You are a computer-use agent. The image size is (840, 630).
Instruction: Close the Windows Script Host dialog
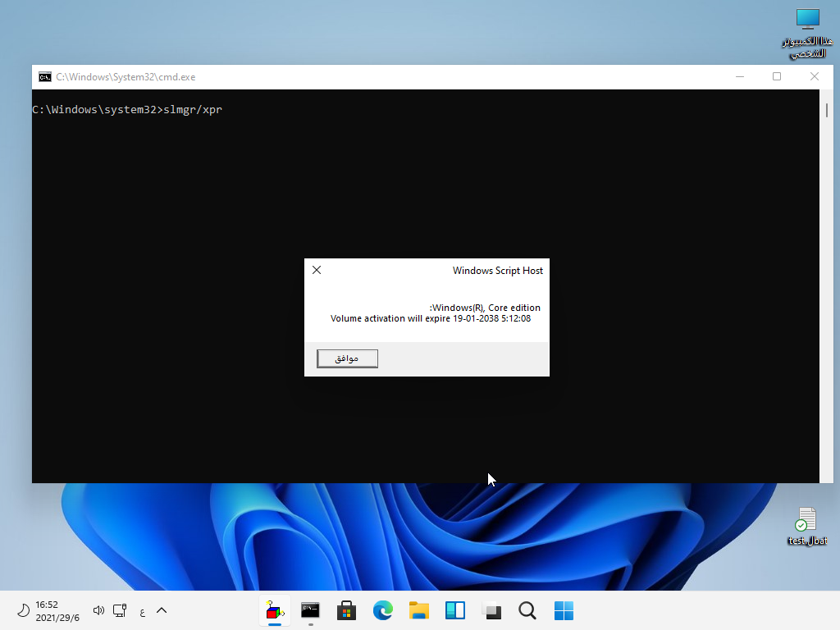point(317,270)
